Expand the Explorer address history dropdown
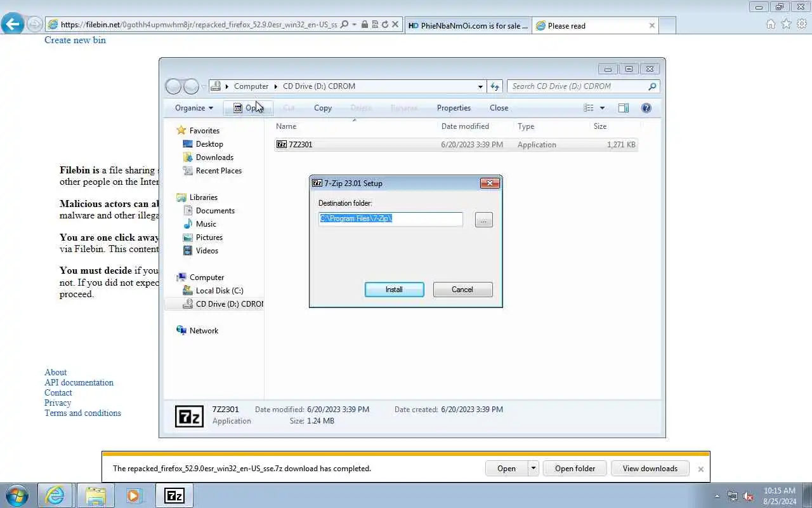The height and width of the screenshot is (508, 812). (x=480, y=86)
